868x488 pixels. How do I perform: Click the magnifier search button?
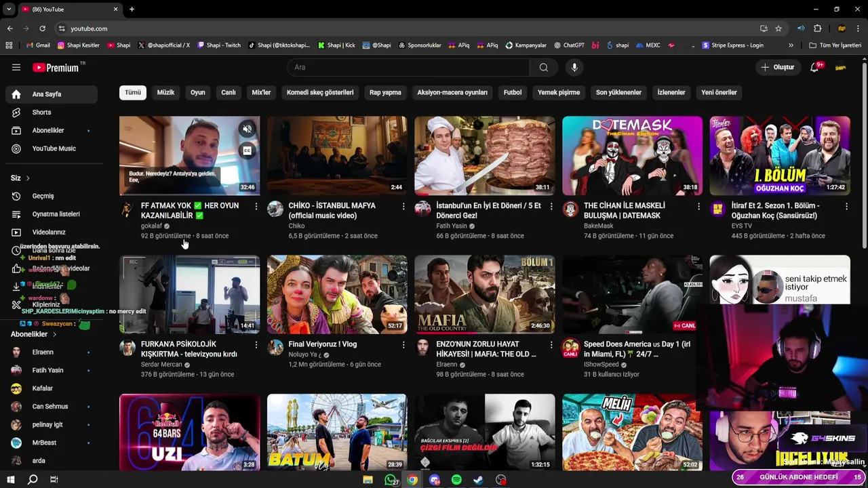point(543,67)
